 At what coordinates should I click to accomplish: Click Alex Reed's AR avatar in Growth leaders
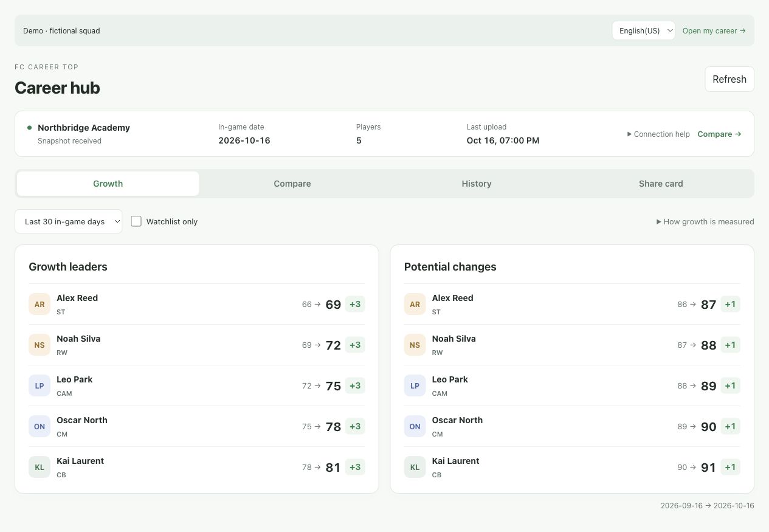[x=40, y=304]
